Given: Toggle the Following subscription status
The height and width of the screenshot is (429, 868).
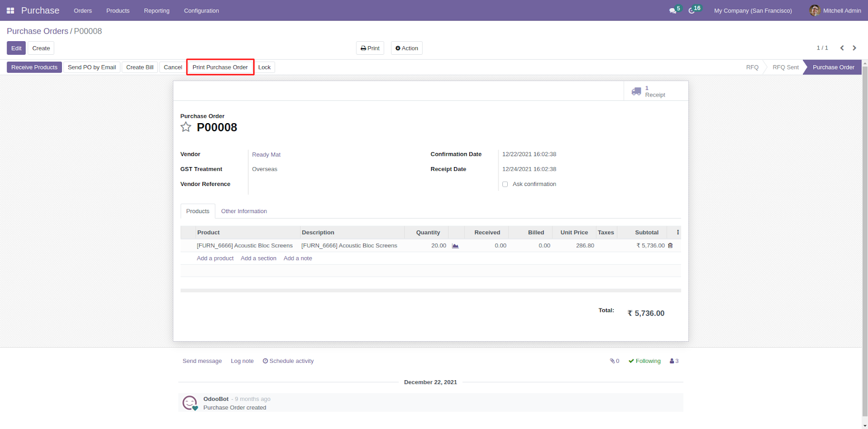Looking at the screenshot, I should pos(644,361).
